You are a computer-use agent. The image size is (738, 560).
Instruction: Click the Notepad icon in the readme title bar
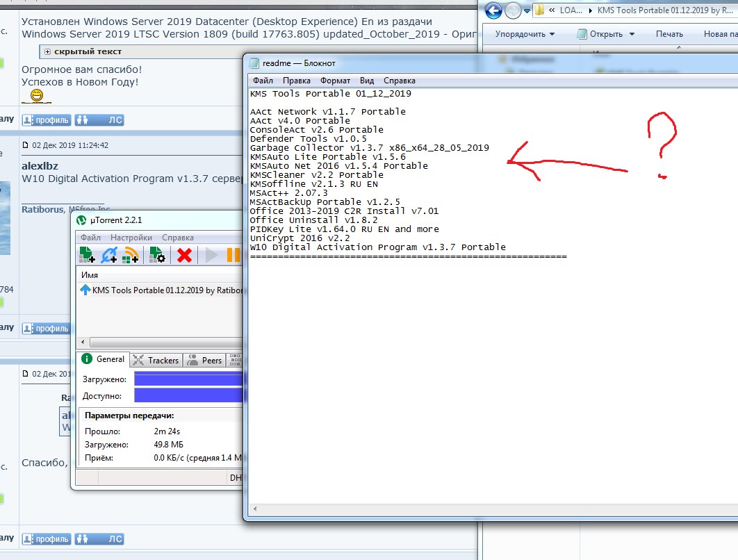254,63
